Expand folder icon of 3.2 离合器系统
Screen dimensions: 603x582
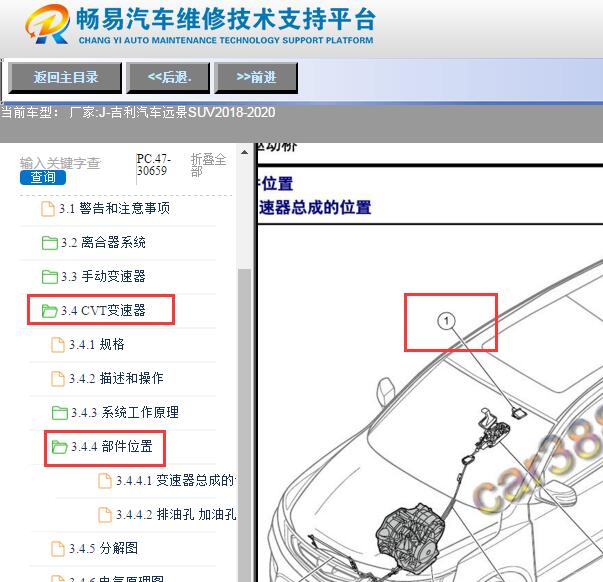(x=50, y=243)
